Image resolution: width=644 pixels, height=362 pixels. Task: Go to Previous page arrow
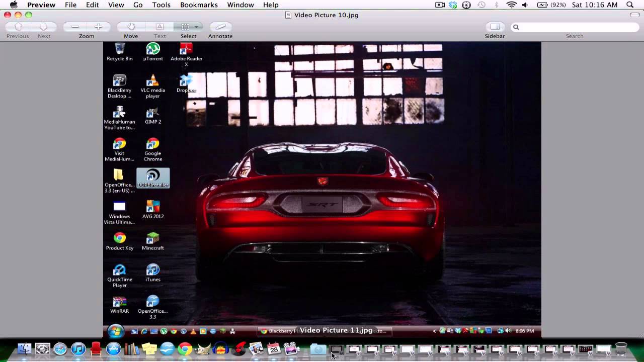coord(18,27)
